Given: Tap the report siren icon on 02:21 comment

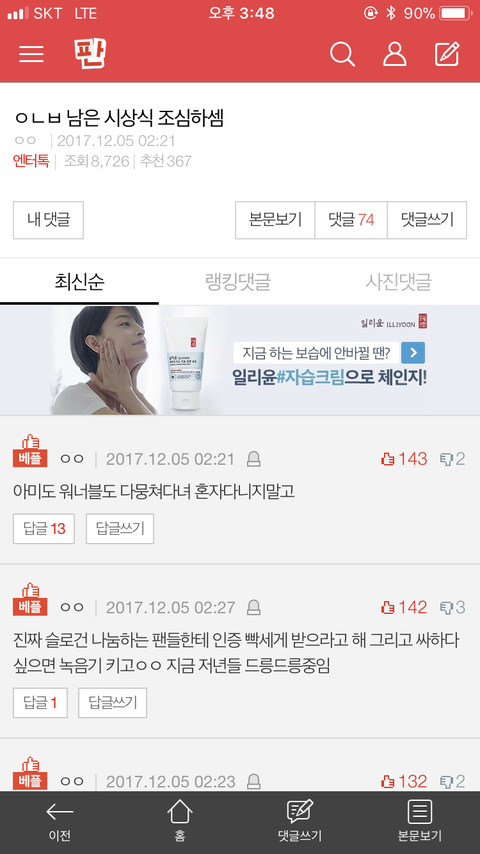Looking at the screenshot, I should click(x=253, y=459).
